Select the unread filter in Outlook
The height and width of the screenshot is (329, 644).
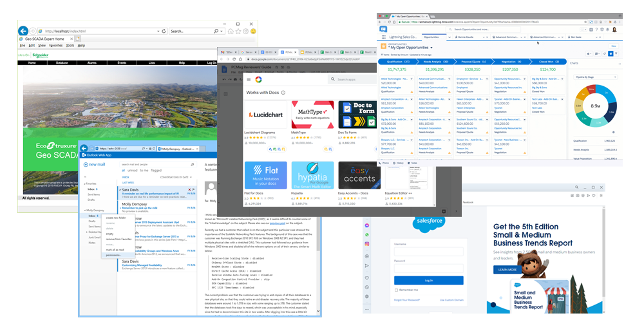pyautogui.click(x=132, y=171)
